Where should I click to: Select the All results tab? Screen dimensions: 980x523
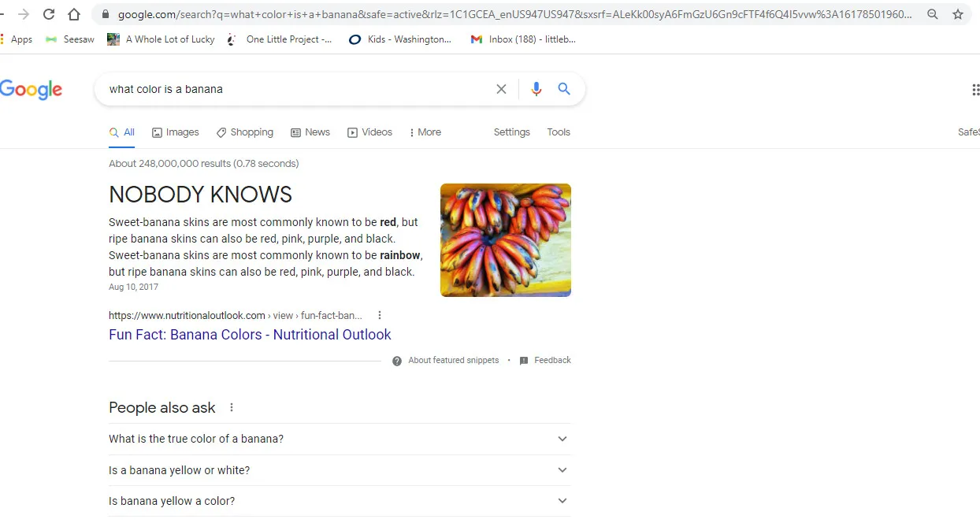coord(122,132)
